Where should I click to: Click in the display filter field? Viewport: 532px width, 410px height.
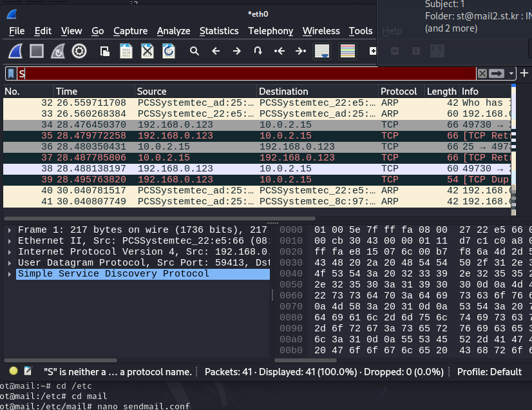coord(246,73)
